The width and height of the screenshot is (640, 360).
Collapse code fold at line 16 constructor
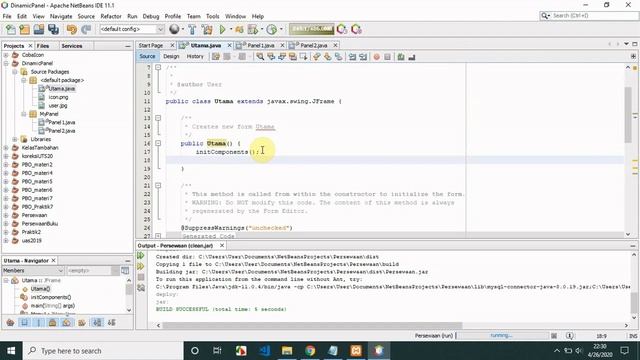[x=158, y=143]
